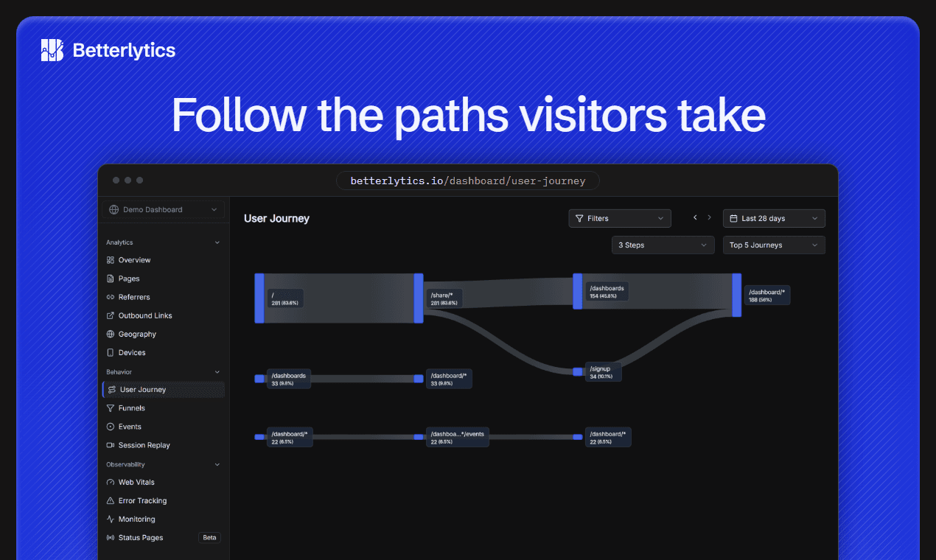Click the /dashboards 154 (45.8%) node
This screenshot has width=936, height=560.
(608, 292)
